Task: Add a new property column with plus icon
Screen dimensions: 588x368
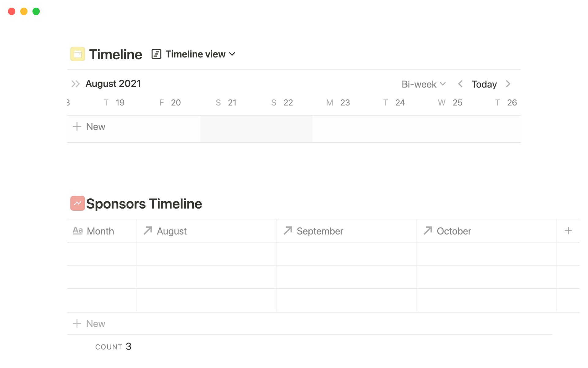Action: click(x=568, y=231)
